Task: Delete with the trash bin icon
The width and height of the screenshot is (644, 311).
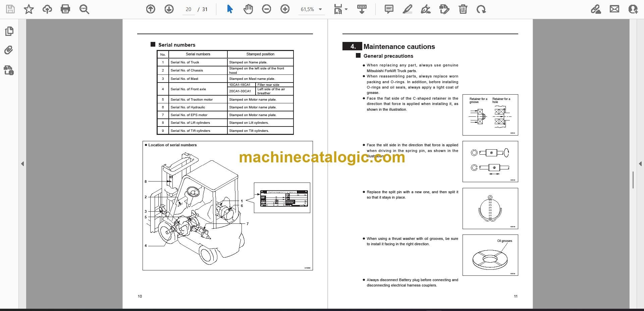Action: (463, 9)
